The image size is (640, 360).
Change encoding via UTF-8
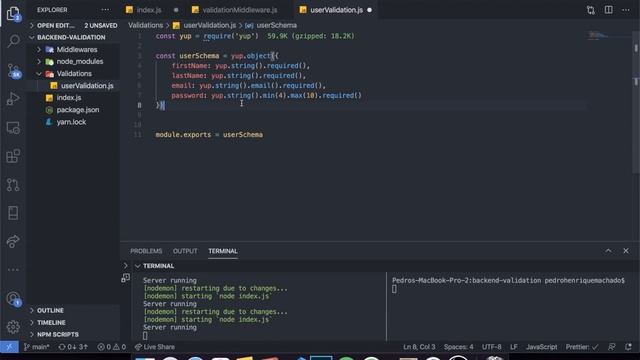491,347
